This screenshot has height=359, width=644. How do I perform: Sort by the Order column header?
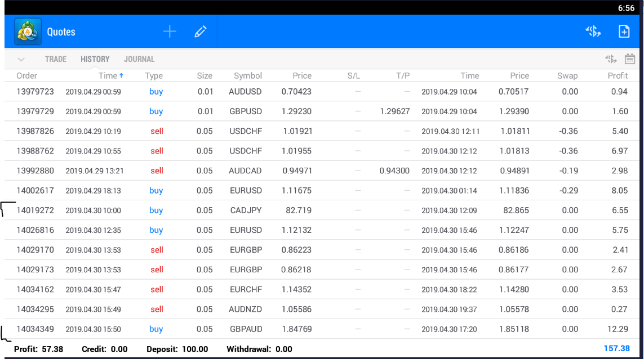(x=26, y=75)
